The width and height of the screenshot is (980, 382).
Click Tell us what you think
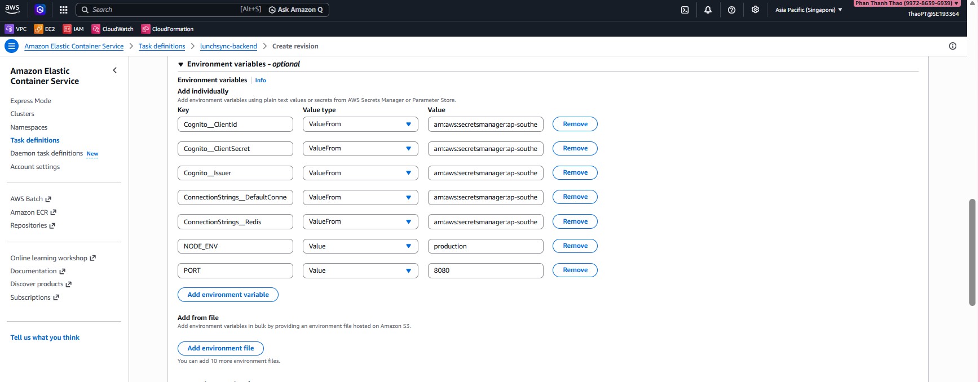tap(45, 337)
